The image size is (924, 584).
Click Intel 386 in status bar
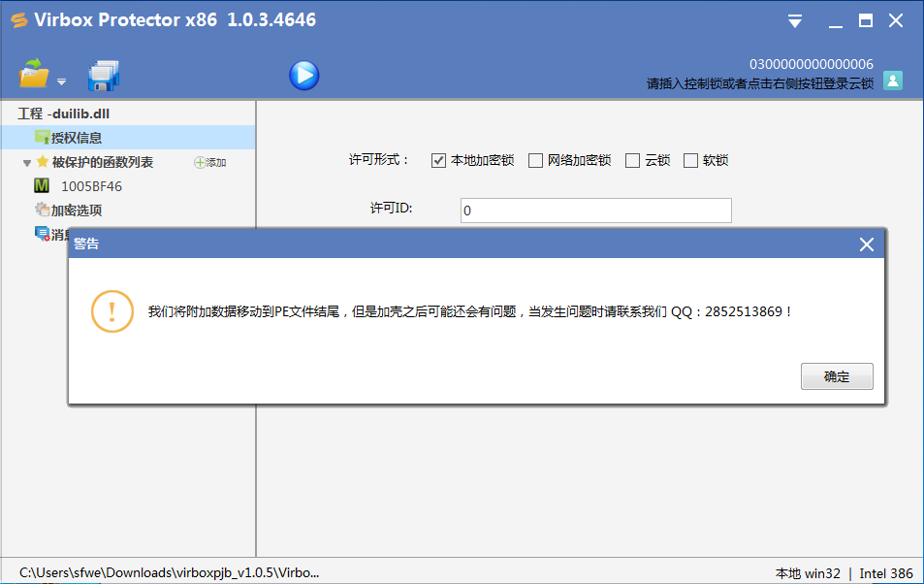pos(885,573)
